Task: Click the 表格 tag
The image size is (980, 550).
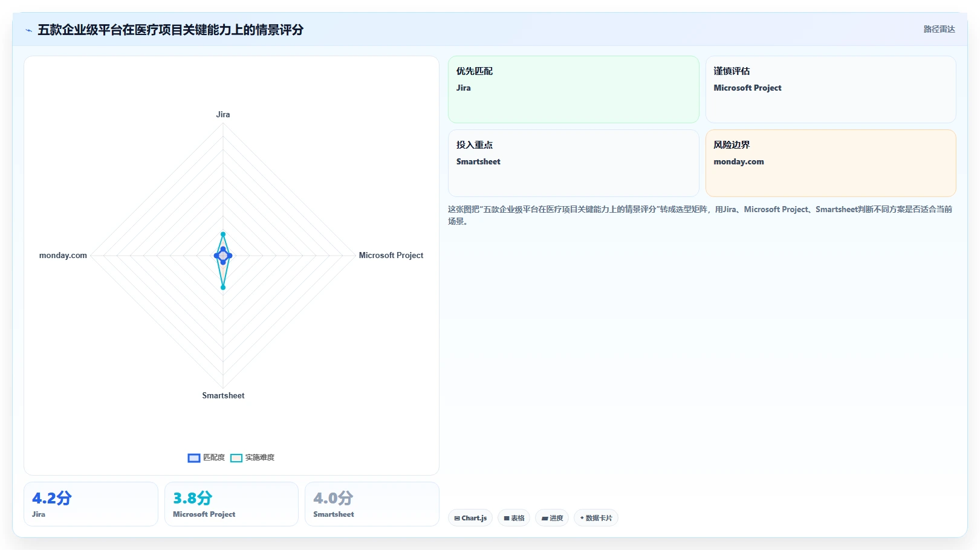Action: pos(514,518)
